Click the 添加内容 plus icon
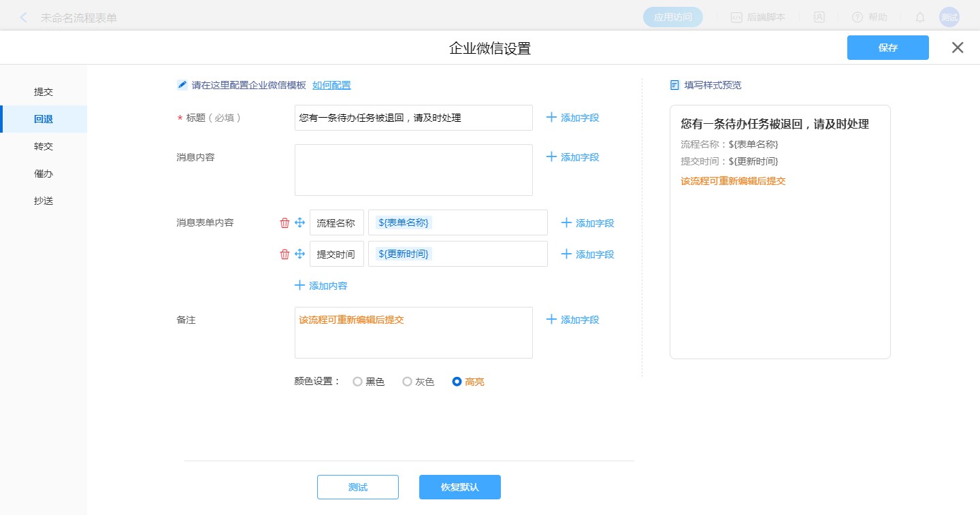This screenshot has width=980, height=515. click(x=299, y=286)
